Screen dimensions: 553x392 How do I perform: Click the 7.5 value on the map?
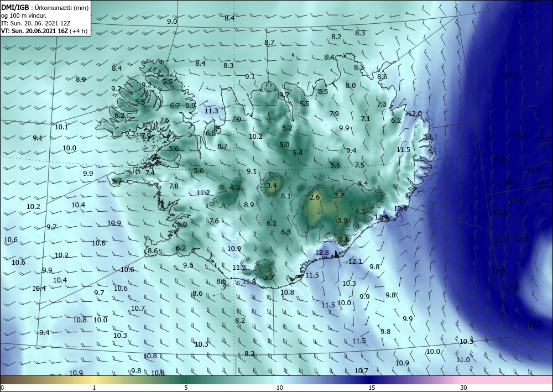359,165
